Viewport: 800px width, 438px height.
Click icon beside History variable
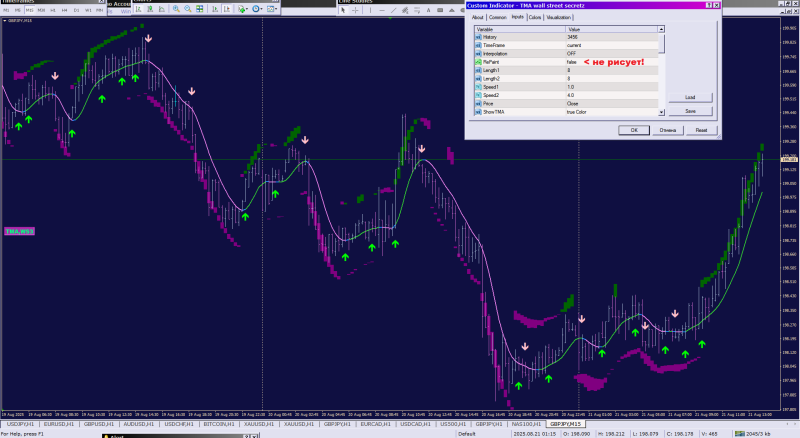[479, 37]
